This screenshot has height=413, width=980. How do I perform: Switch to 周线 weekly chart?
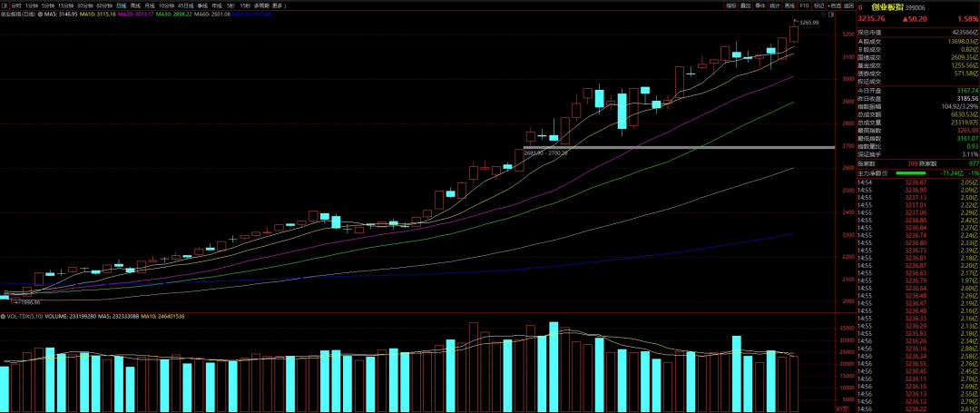(x=135, y=5)
